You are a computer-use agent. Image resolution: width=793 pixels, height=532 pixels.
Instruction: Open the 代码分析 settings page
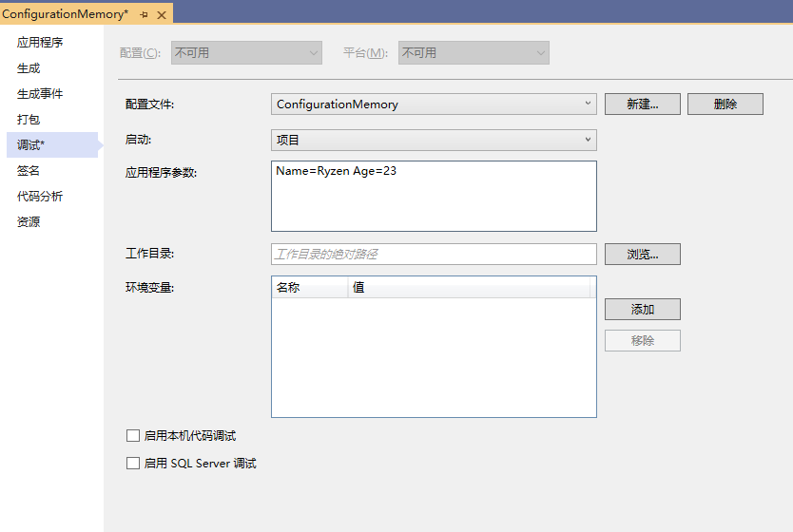(x=40, y=197)
